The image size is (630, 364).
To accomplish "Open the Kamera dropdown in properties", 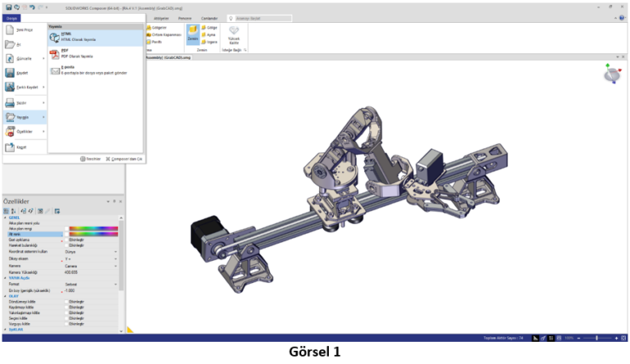I will 115,266.
